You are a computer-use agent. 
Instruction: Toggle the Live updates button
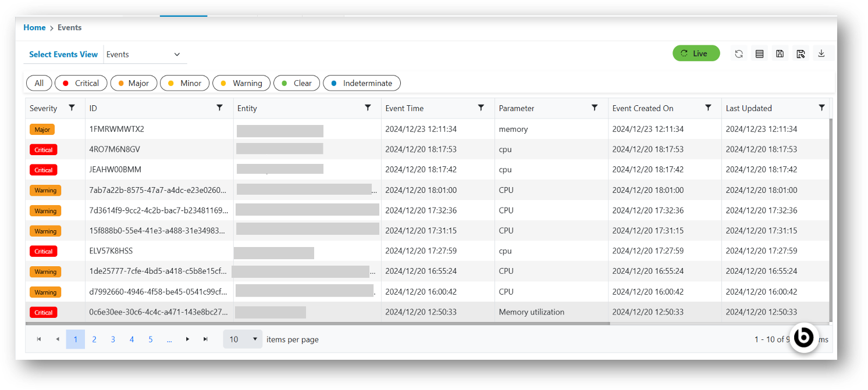tap(696, 53)
